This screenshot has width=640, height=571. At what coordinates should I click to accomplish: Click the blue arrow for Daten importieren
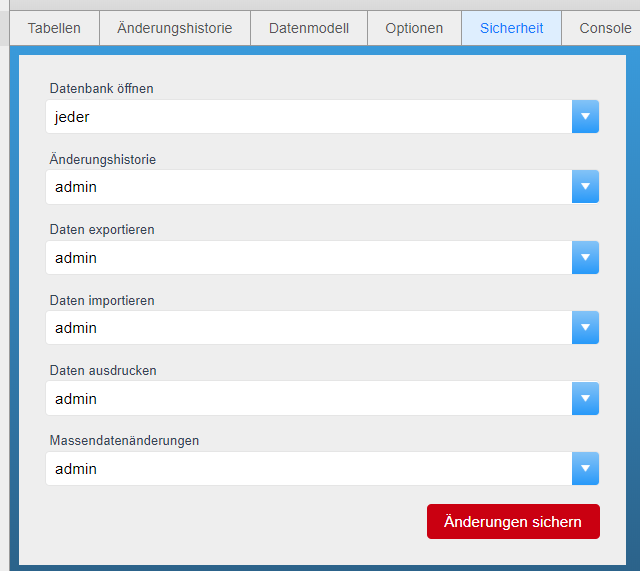(x=585, y=328)
